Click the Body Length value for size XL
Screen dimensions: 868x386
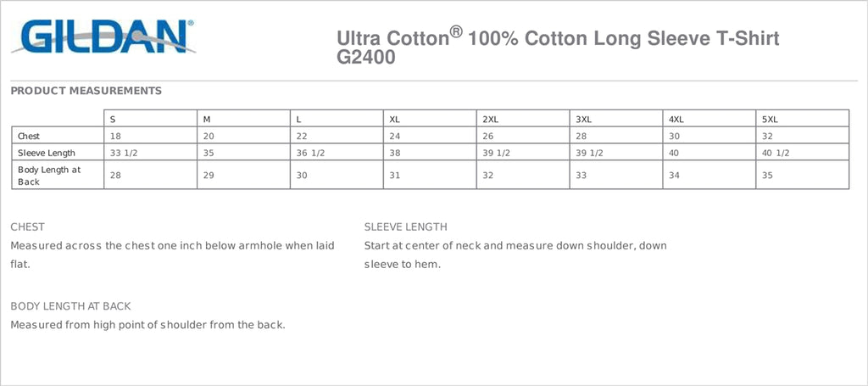coord(394,175)
